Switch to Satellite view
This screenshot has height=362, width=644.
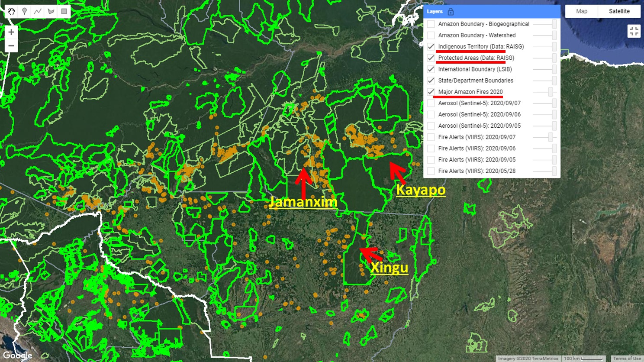[619, 11]
